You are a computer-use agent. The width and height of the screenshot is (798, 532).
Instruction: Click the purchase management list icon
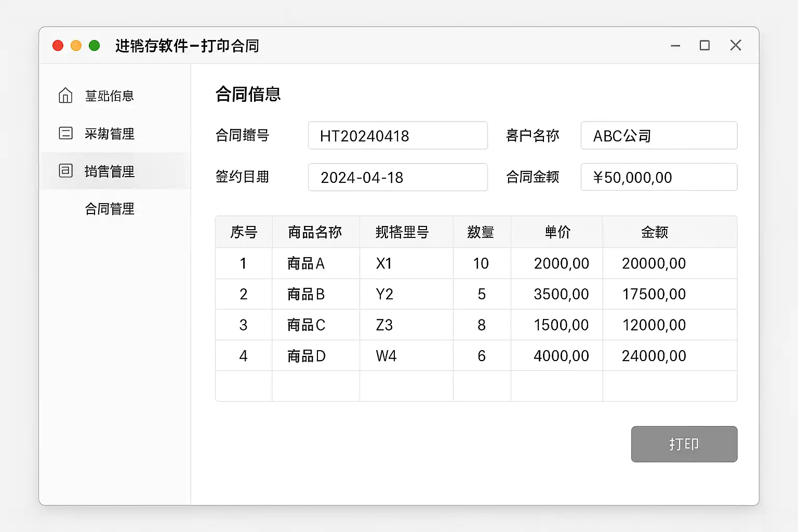(x=66, y=134)
